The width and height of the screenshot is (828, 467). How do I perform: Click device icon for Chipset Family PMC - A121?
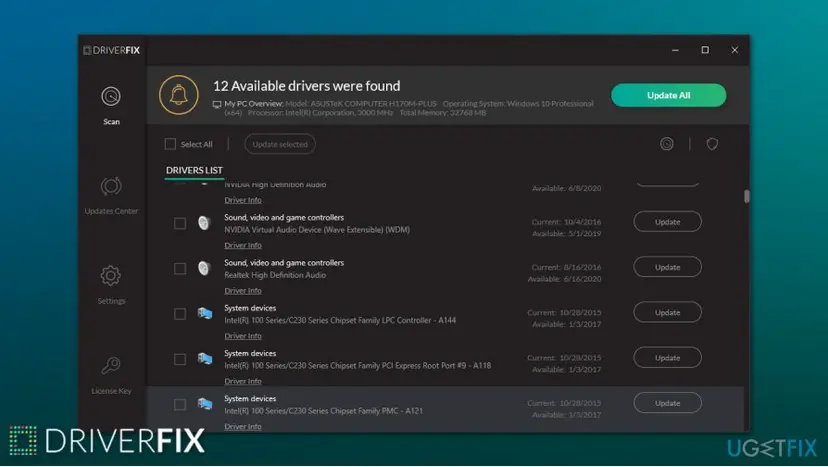205,404
